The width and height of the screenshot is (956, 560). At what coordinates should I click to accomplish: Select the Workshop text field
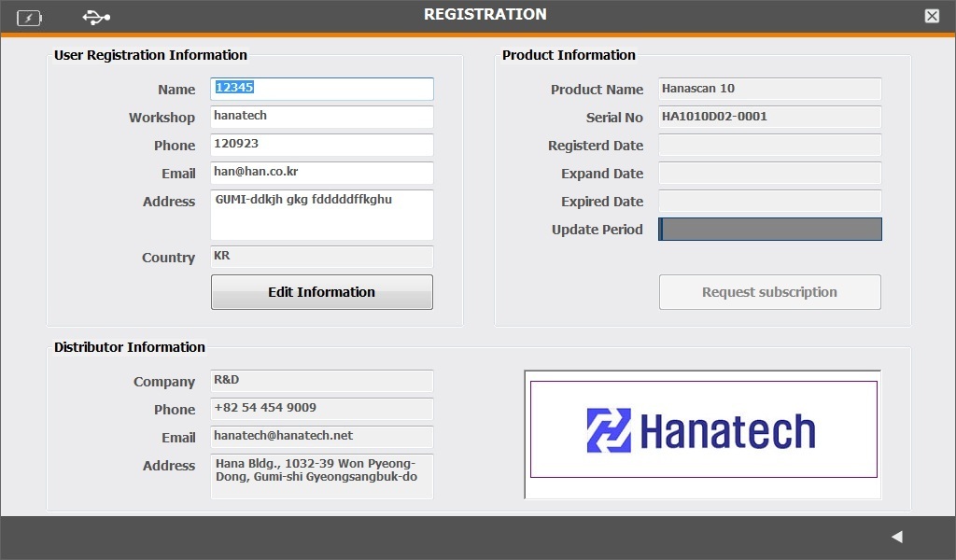pos(321,117)
